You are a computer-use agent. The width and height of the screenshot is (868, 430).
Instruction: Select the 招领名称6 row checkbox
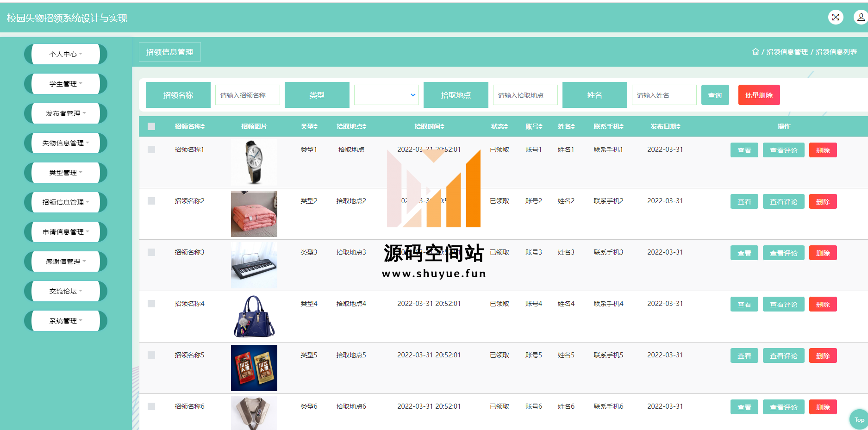click(x=151, y=406)
